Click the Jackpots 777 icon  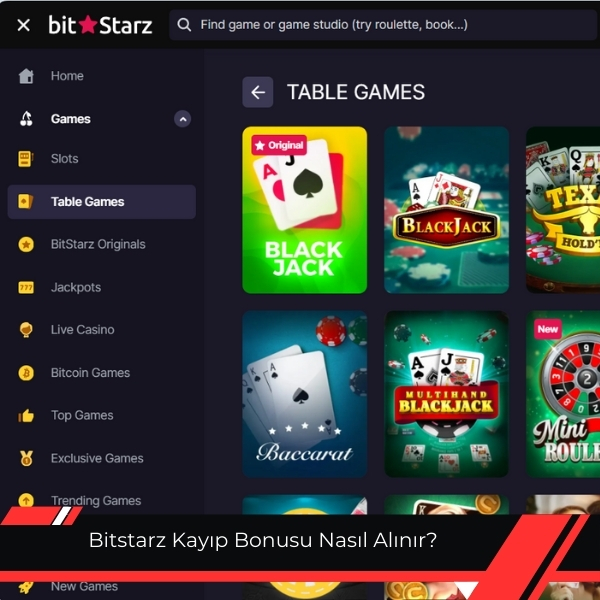point(26,287)
